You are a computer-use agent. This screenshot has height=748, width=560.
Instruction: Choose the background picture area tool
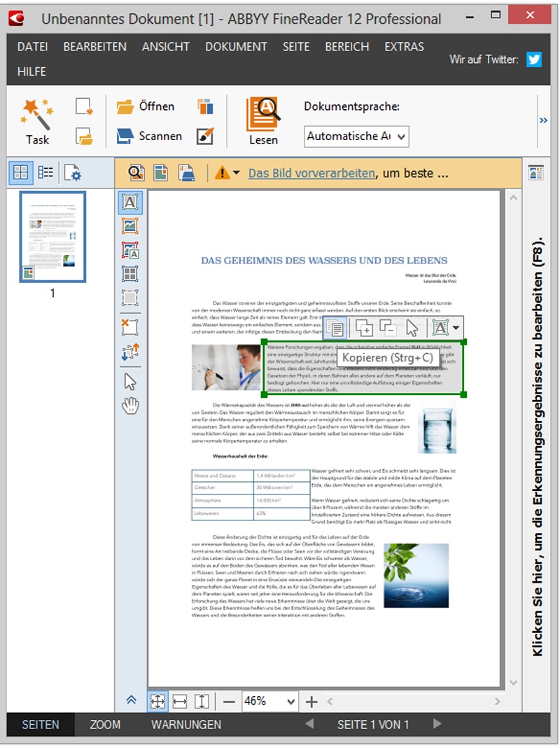130,250
